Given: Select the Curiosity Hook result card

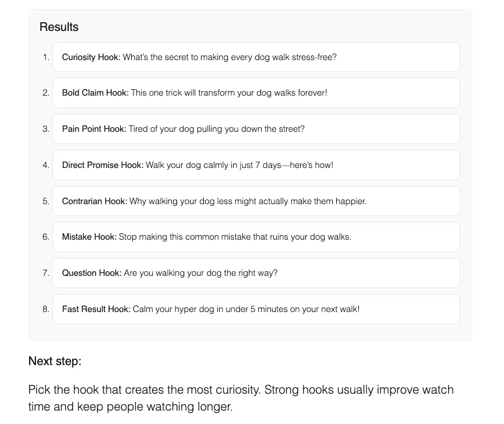Looking at the screenshot, I should pyautogui.click(x=256, y=57).
